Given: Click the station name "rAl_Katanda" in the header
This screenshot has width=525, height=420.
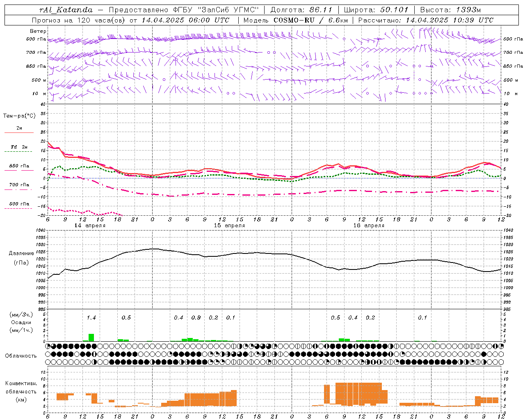Looking at the screenshot, I should click(x=66, y=10).
